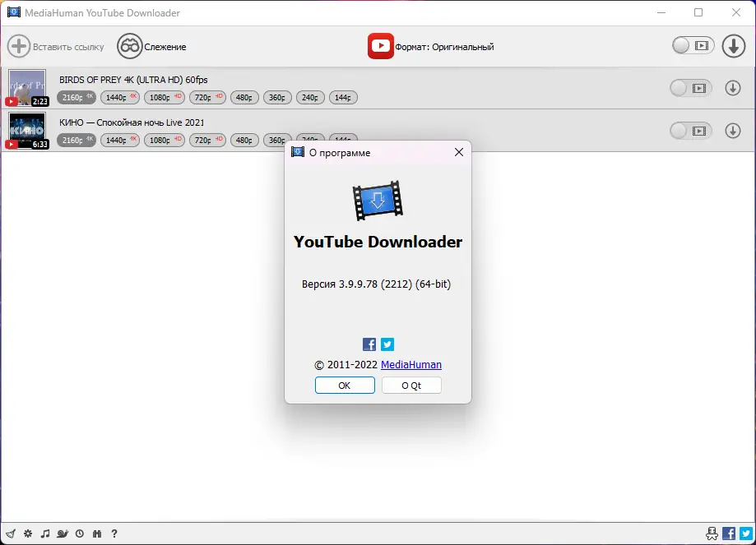Click the clock icon in status bar
Screen dimensions: 756x545
click(x=80, y=533)
